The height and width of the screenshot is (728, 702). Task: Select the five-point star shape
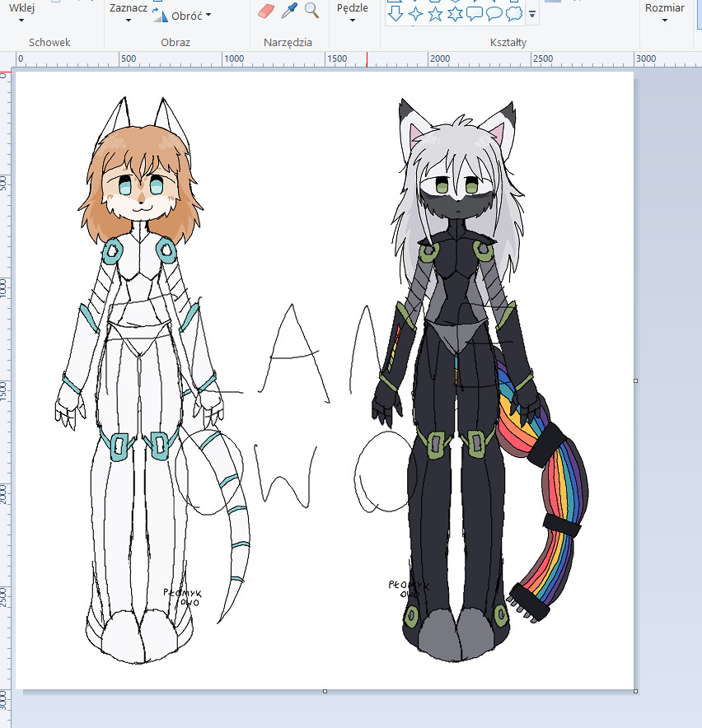(x=435, y=13)
